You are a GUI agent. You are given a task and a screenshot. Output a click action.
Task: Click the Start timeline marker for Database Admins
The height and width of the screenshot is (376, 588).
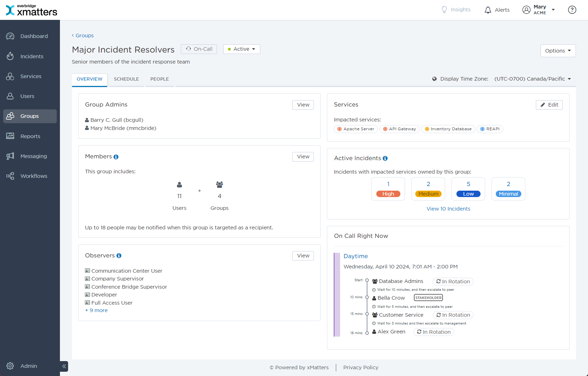tap(367, 280)
